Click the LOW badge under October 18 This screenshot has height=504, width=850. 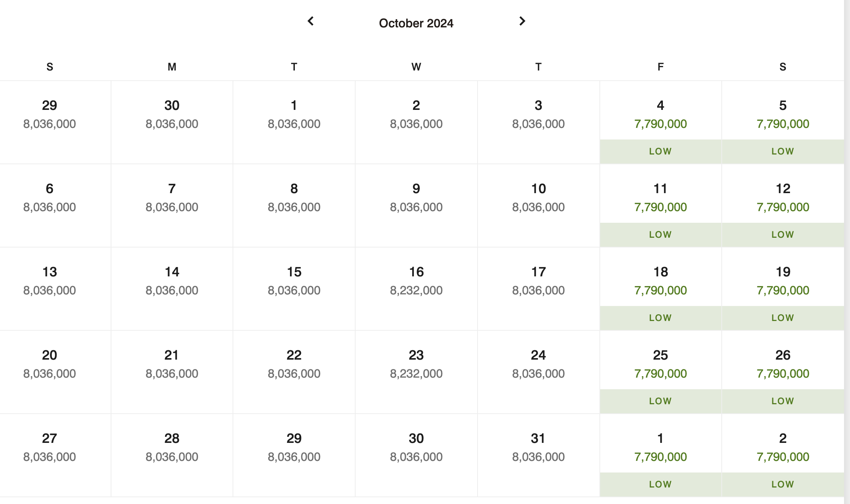(661, 318)
